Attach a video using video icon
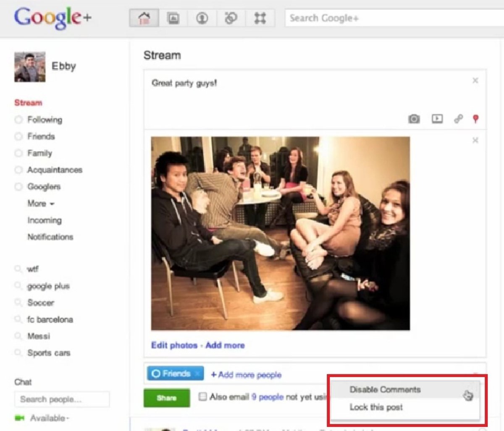 point(437,119)
